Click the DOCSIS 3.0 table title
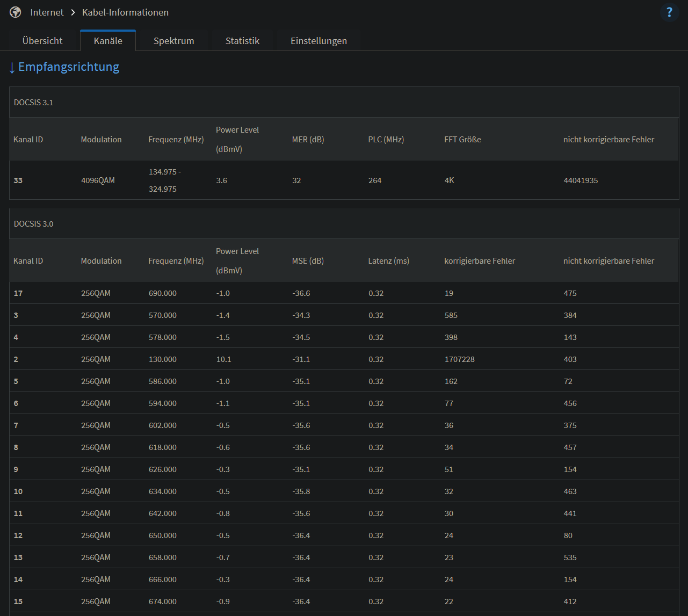The width and height of the screenshot is (688, 616). click(33, 224)
